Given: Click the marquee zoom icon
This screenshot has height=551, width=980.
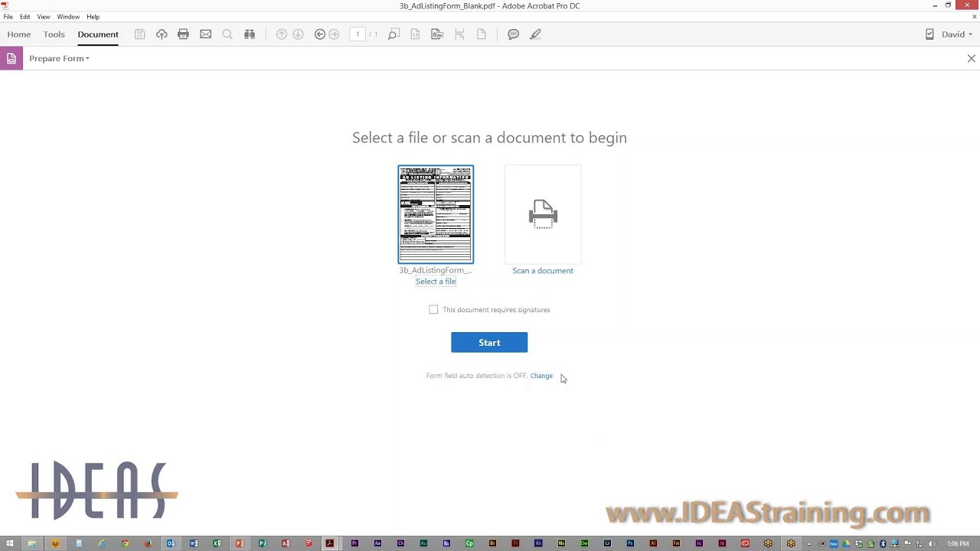Looking at the screenshot, I should [394, 34].
